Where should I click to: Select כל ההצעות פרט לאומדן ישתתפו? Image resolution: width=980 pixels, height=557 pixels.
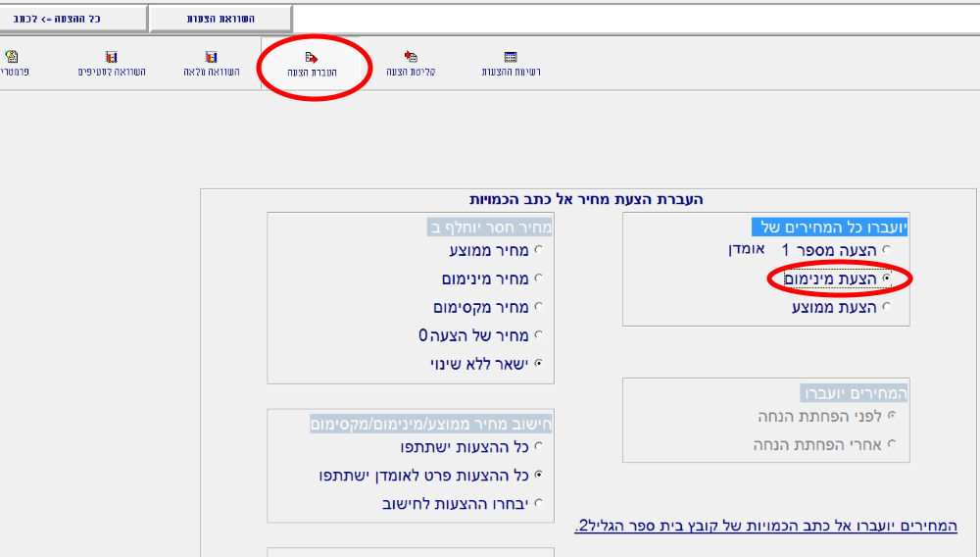click(x=537, y=476)
